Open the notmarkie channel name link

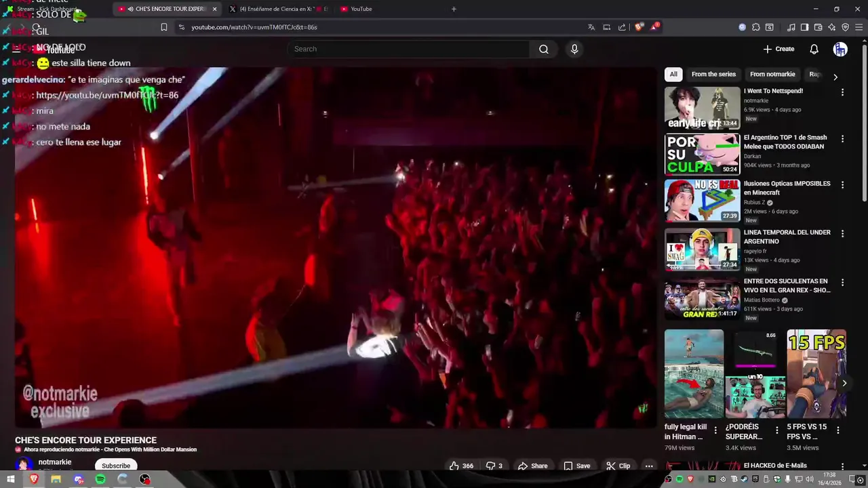[x=55, y=462]
